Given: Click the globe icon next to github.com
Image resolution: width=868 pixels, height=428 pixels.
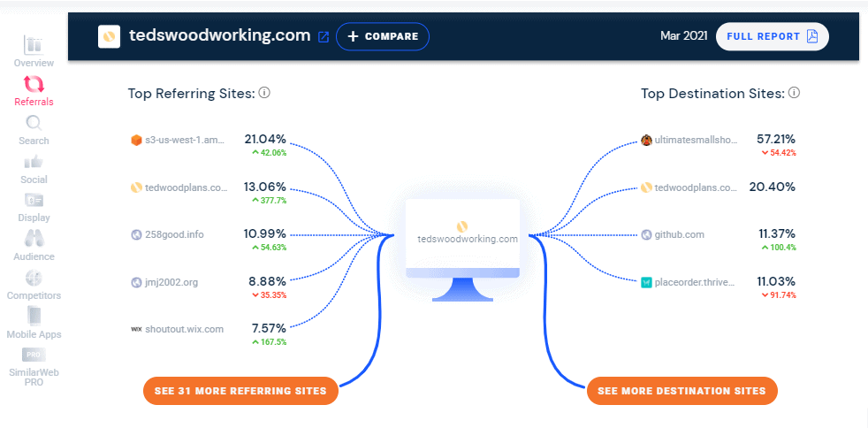Looking at the screenshot, I should point(646,234).
